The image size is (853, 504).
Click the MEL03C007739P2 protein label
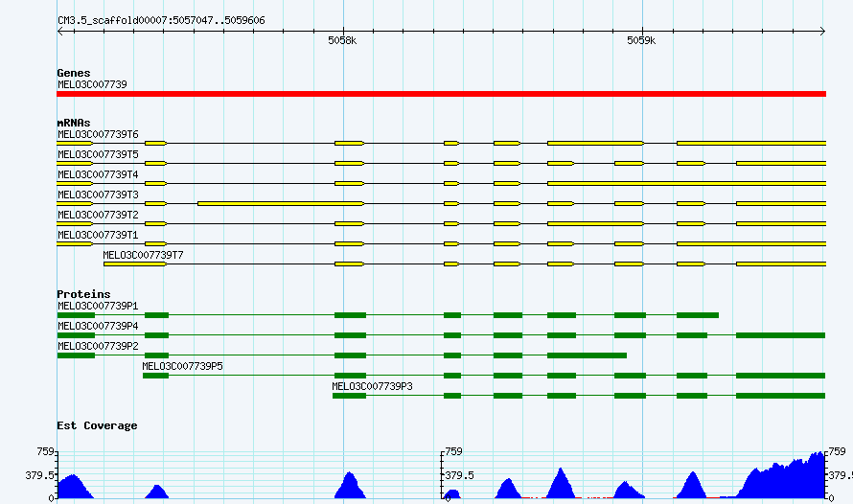click(98, 346)
